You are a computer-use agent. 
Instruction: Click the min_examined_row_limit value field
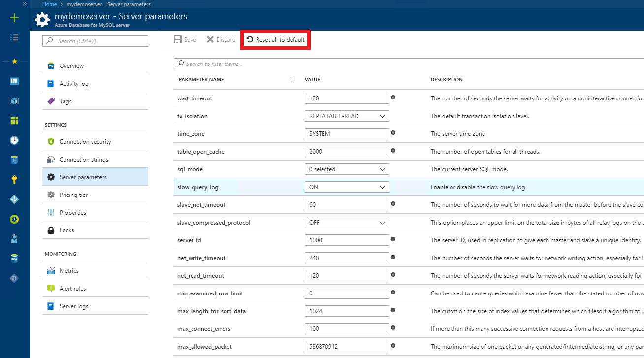coord(347,293)
